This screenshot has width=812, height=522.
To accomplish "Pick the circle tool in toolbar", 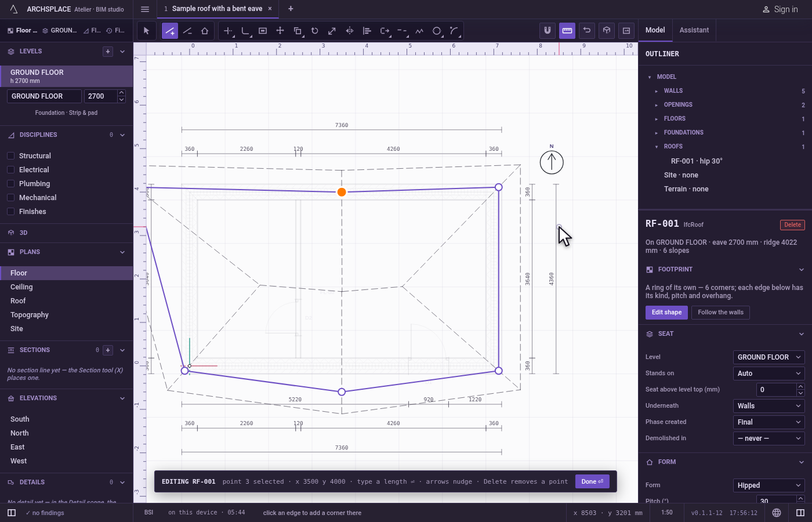I will point(437,31).
